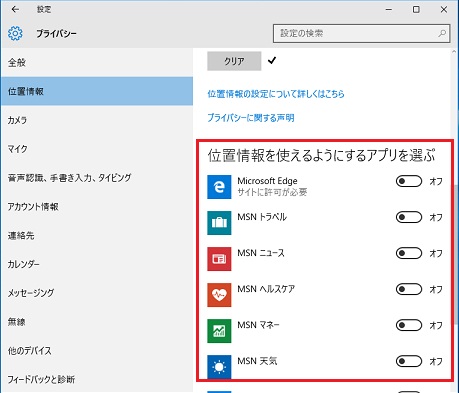The width and height of the screenshot is (459, 393).
Task: Click the MSN ニュース app icon
Action: (x=219, y=259)
